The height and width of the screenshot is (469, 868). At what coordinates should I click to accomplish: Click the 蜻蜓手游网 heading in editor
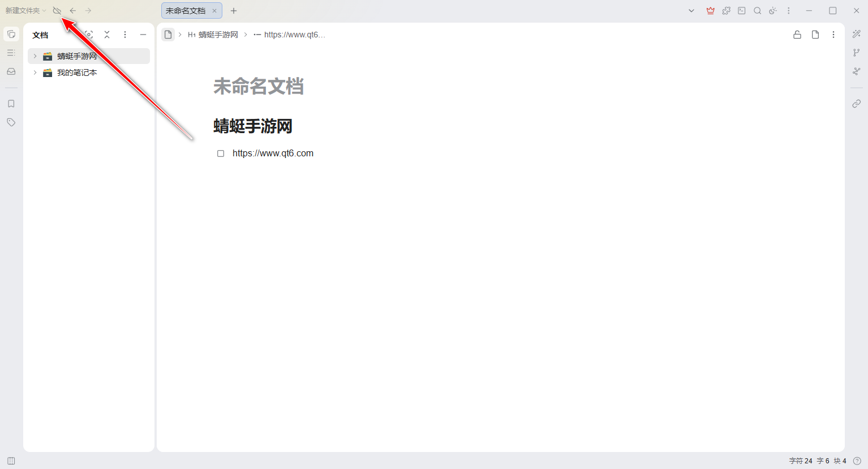point(253,126)
